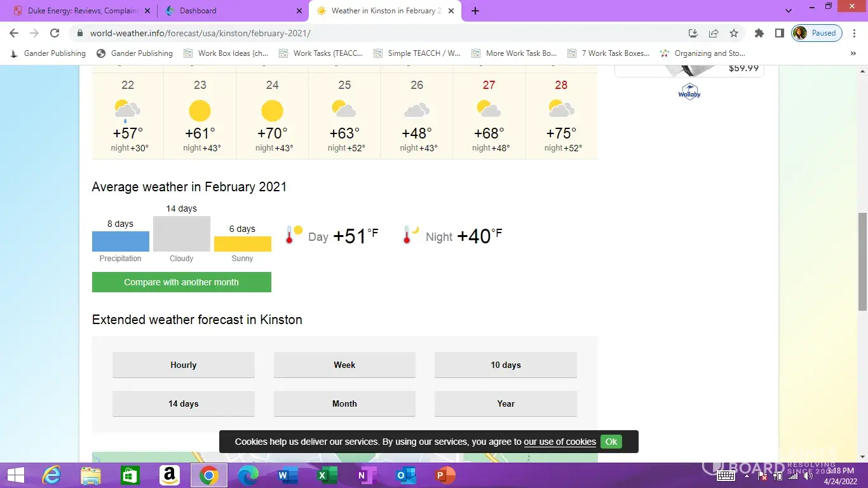Image resolution: width=868 pixels, height=488 pixels.
Task: Reload the page with the refresh icon
Action: point(55,33)
